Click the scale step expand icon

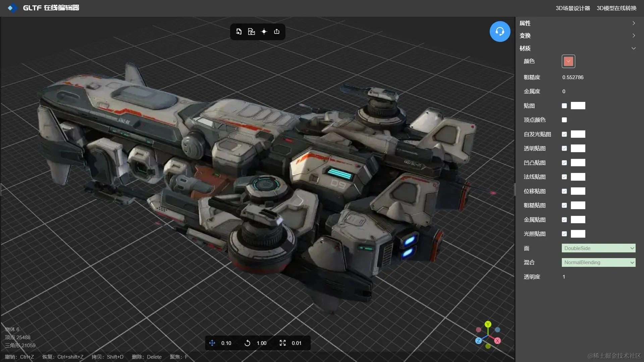(282, 343)
